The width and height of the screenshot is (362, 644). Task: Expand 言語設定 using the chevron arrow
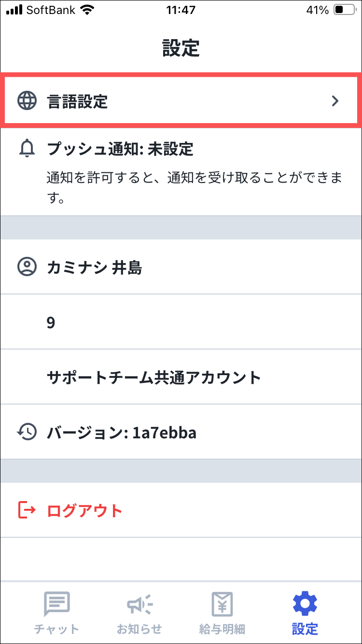(x=335, y=101)
